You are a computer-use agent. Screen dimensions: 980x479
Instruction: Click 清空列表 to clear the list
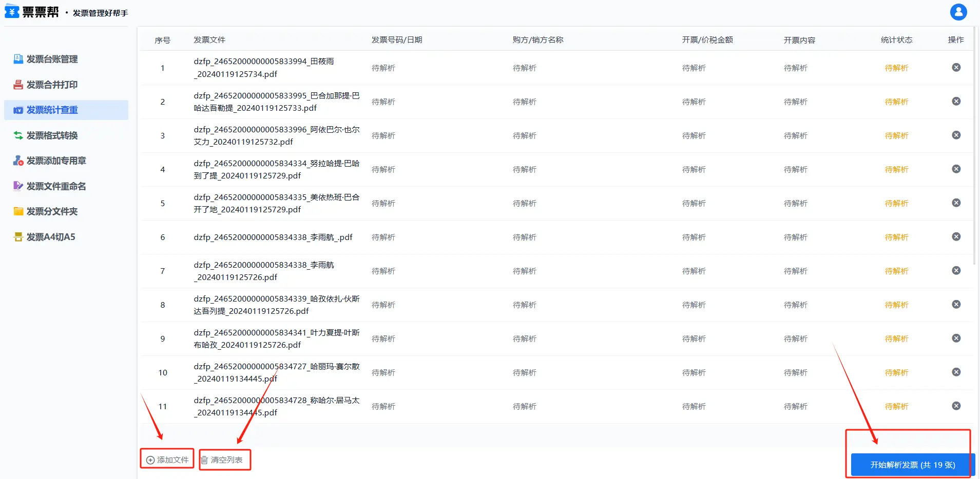pyautogui.click(x=225, y=460)
